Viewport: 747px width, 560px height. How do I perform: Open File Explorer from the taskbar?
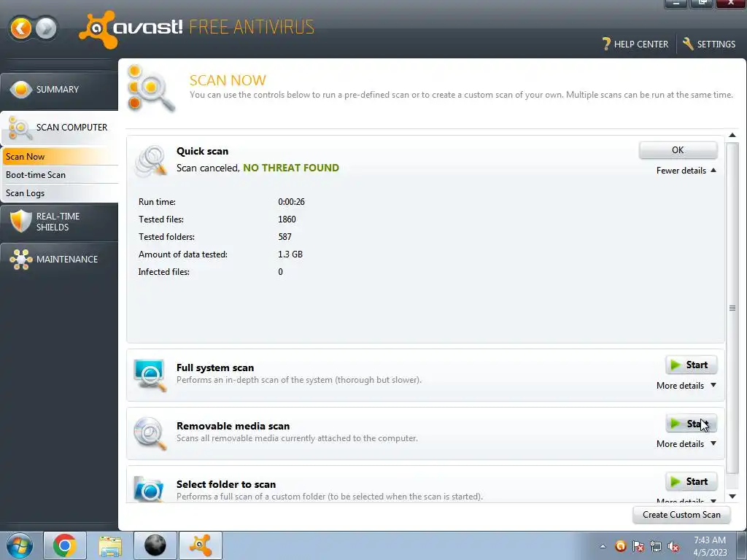pyautogui.click(x=110, y=545)
